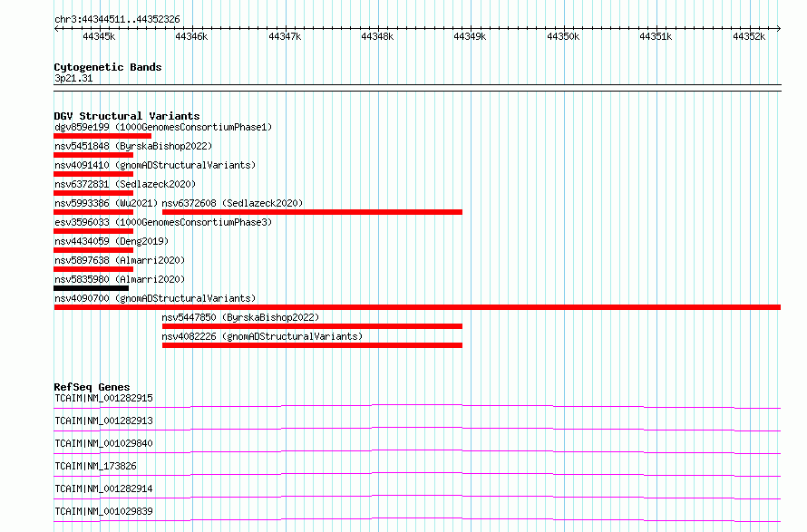Viewport: 807px width, 532px height.
Task: Click the red bar under nsv6372608
Action: [x=312, y=212]
